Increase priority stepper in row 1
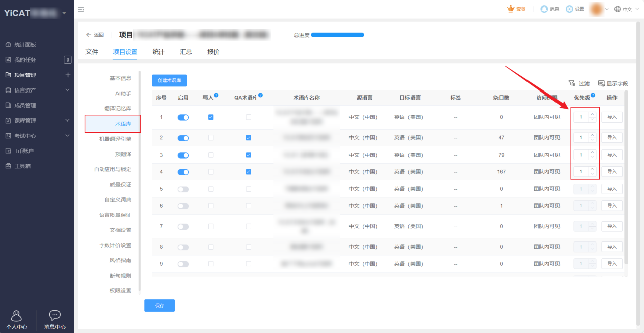644x333 pixels. [592, 114]
